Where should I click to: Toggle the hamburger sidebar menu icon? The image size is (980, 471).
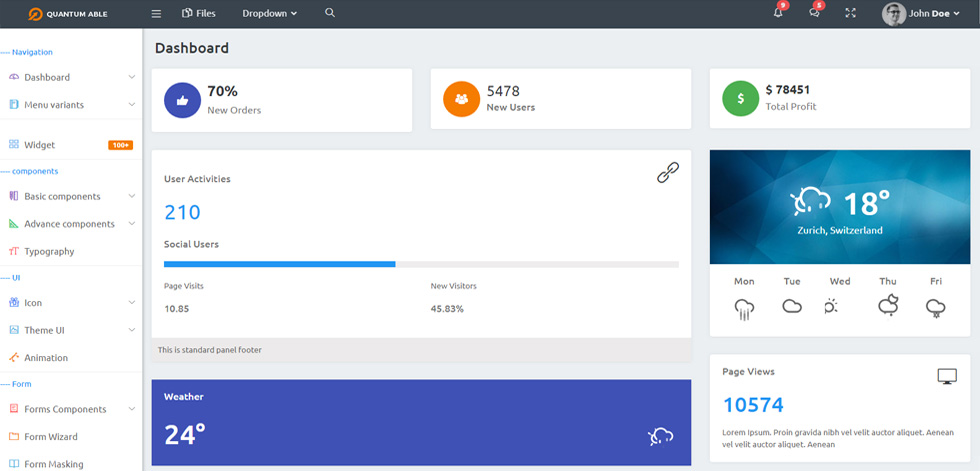(156, 14)
